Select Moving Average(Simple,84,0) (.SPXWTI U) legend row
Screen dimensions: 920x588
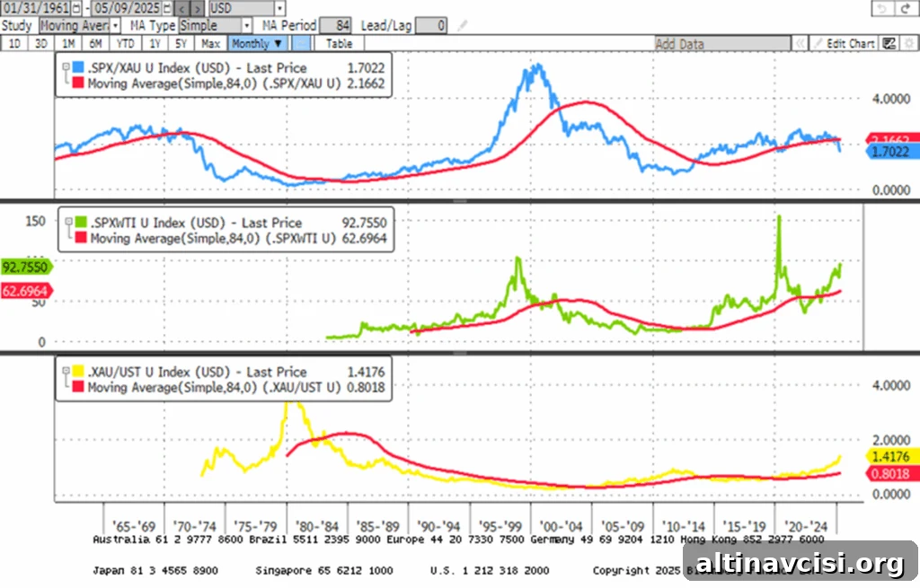click(231, 237)
